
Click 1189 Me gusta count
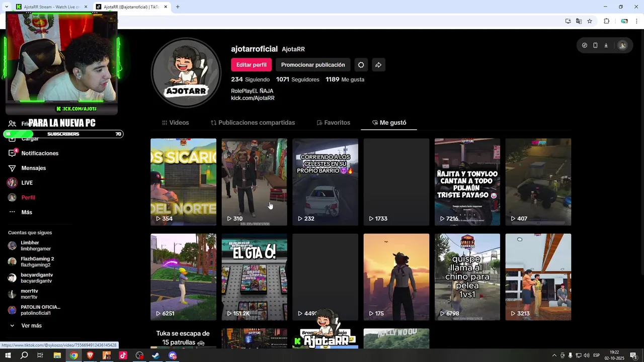pos(345,79)
